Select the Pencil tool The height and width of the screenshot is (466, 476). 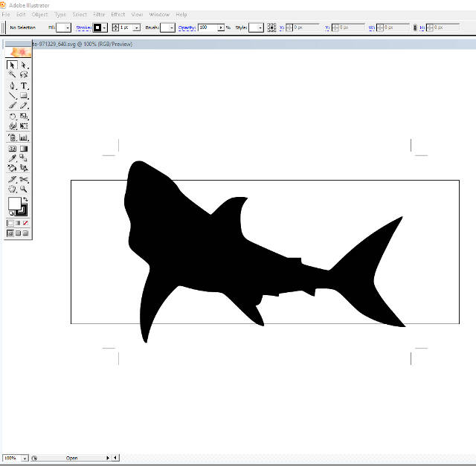[24, 106]
